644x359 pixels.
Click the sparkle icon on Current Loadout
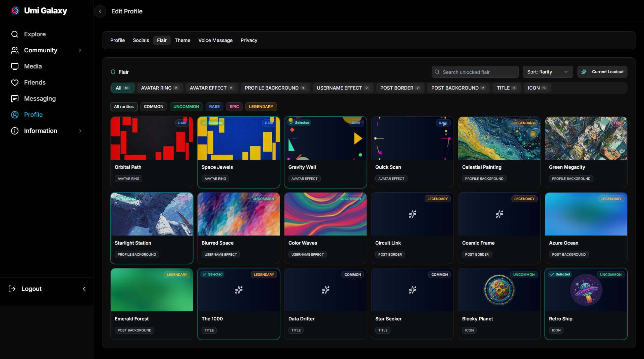(584, 72)
